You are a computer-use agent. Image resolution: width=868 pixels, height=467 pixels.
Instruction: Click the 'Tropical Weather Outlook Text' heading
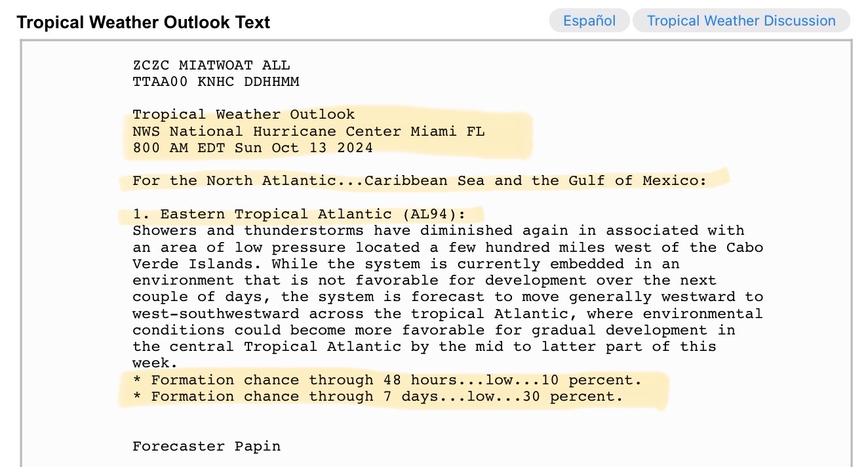click(144, 22)
